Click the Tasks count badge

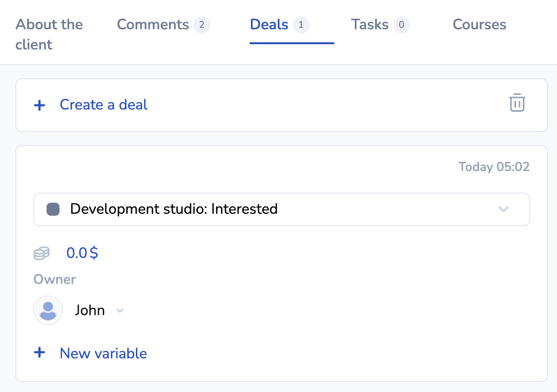[401, 24]
